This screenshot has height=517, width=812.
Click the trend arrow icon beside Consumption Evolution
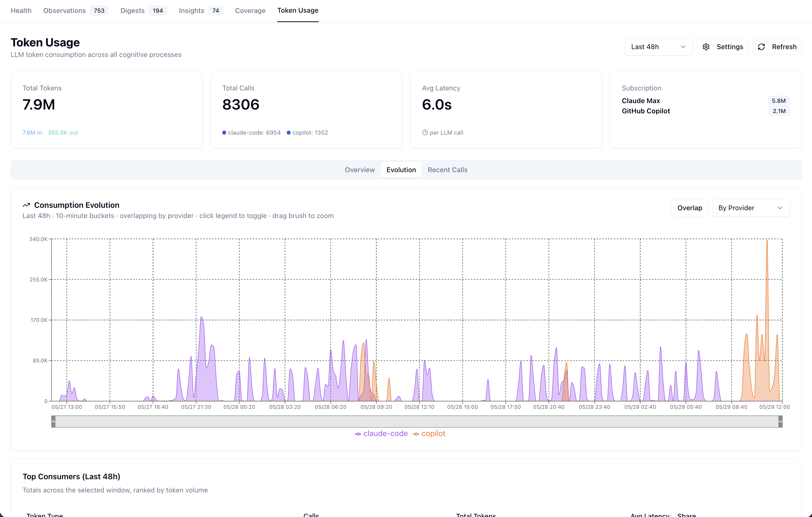26,205
